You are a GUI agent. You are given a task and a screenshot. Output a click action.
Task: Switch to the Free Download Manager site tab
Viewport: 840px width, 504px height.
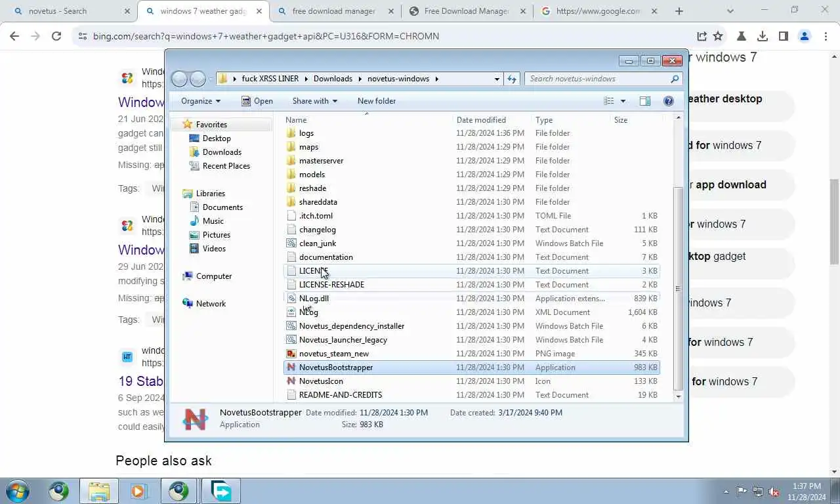467,11
